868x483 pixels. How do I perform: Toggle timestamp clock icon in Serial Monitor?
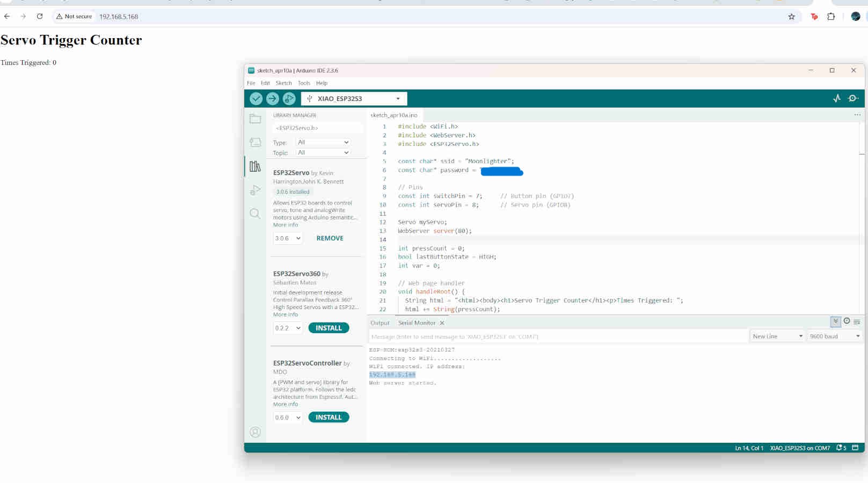[x=847, y=321]
